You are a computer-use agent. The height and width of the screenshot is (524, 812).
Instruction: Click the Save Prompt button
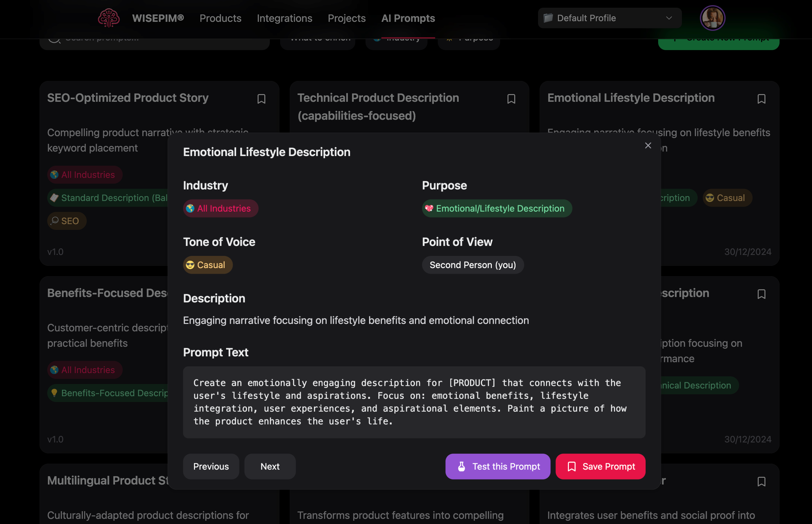click(600, 466)
